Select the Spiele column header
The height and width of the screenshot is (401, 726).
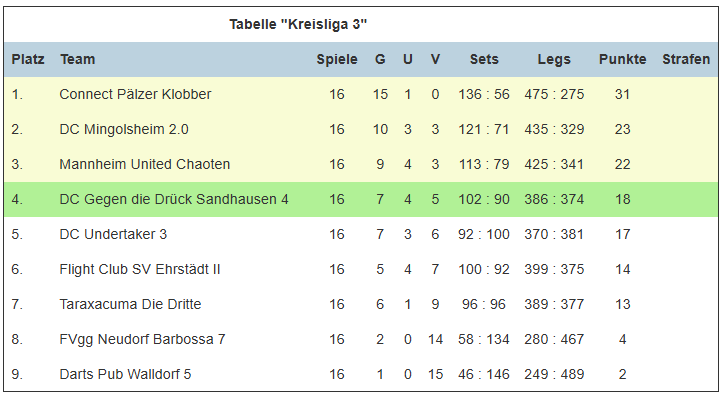[337, 59]
